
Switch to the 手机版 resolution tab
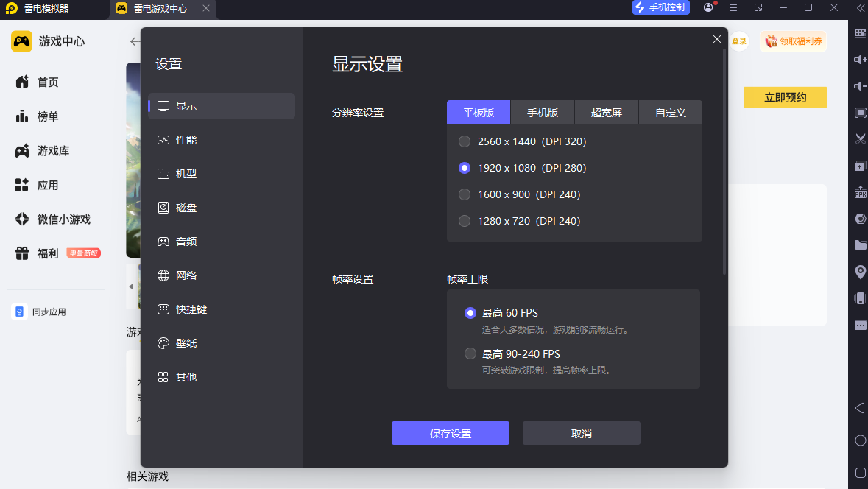[543, 113]
